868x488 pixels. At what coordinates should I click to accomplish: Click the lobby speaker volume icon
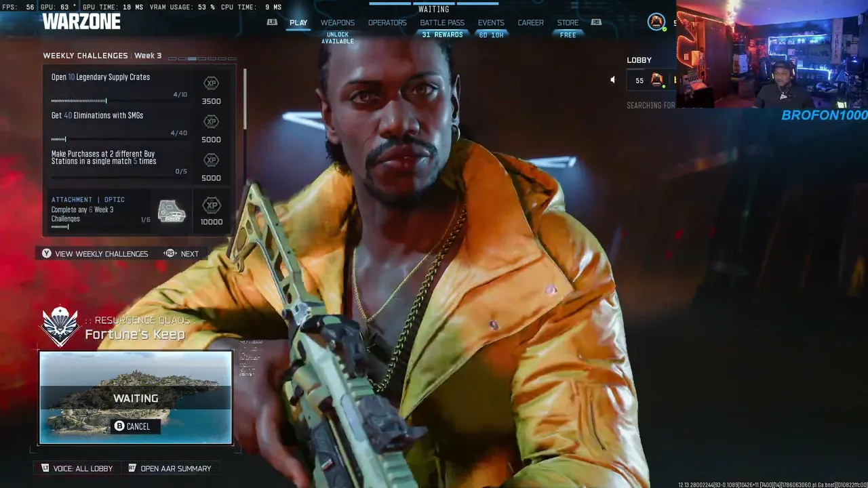[x=612, y=80]
